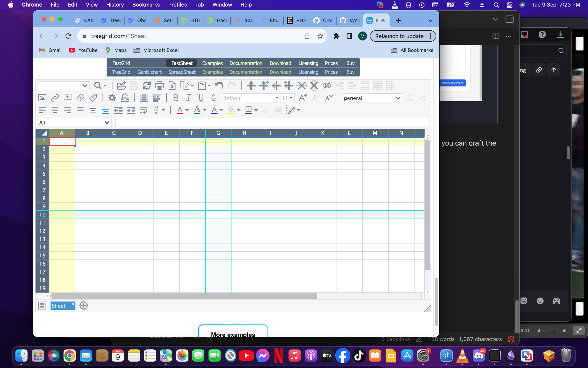Click the Add comment icon

[x=68, y=98]
